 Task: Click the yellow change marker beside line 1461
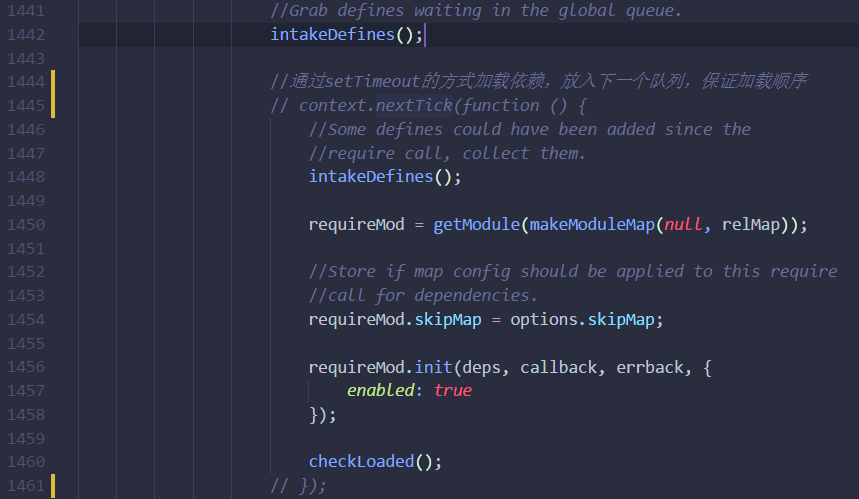[53, 486]
